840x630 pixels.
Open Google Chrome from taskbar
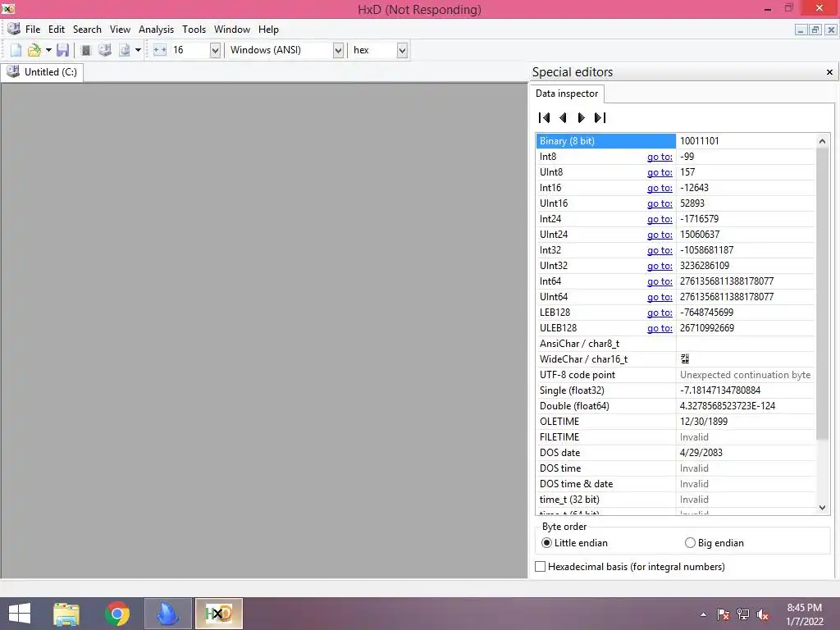tap(117, 614)
